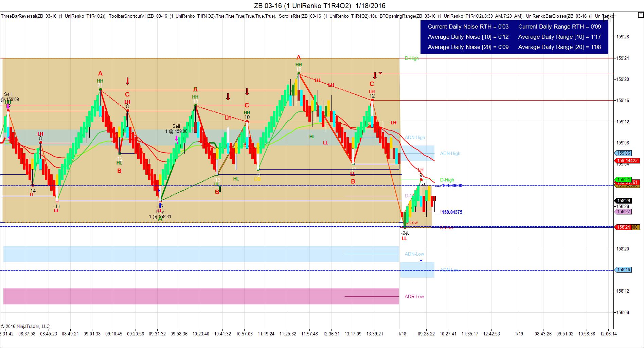Click the swing low value -12
Viewport: 644px width, 348px height.
[119, 159]
